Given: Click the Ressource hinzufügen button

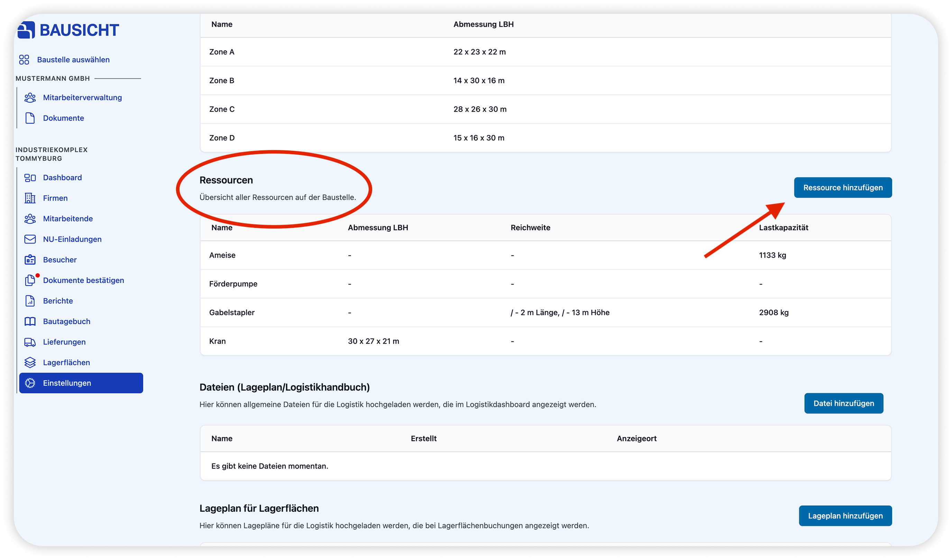Looking at the screenshot, I should point(843,188).
